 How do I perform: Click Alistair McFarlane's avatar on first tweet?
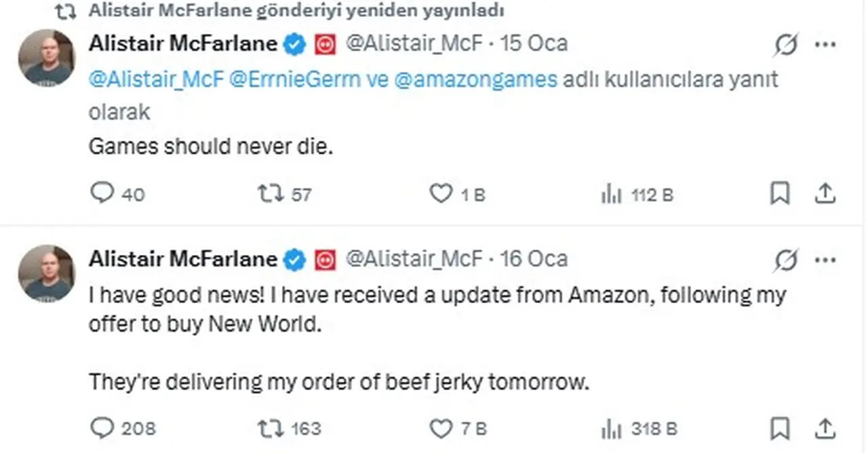click(x=46, y=58)
